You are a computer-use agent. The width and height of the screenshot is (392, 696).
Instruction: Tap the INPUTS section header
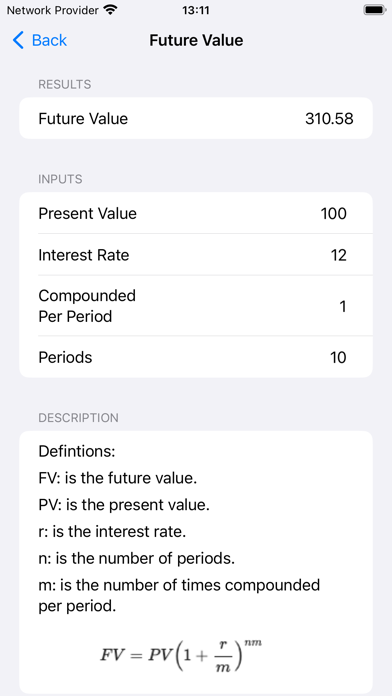[x=60, y=179]
